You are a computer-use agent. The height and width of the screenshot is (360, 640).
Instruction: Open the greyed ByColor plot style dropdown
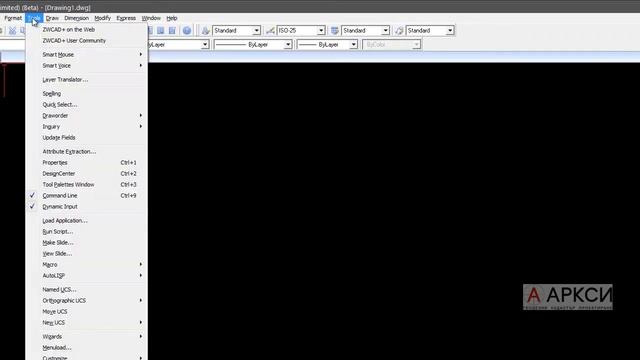[x=416, y=44]
